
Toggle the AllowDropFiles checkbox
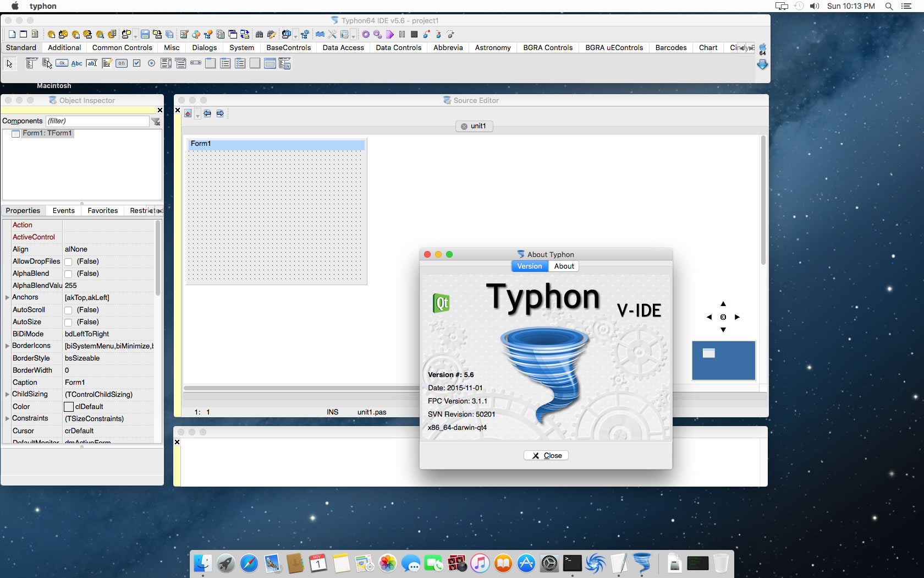coord(68,261)
